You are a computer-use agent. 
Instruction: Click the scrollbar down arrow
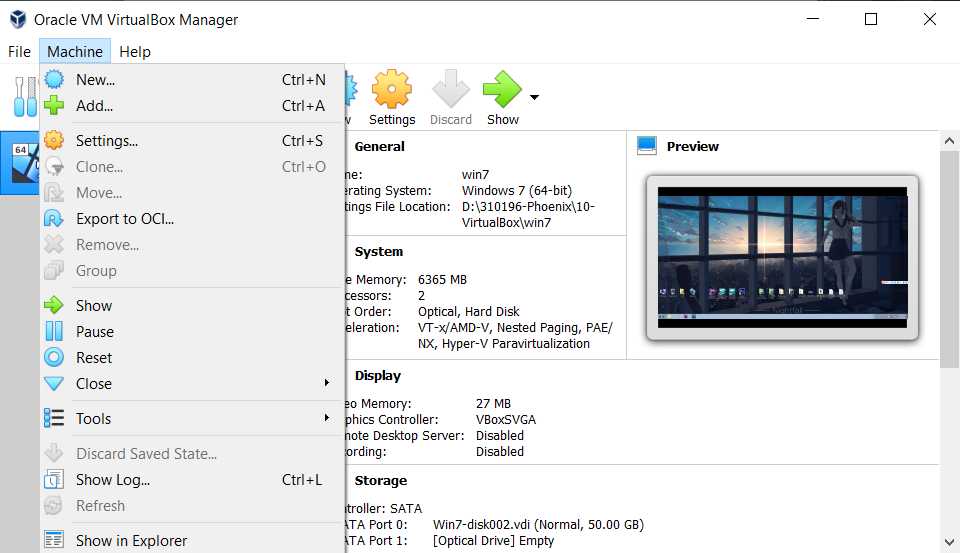tap(949, 542)
